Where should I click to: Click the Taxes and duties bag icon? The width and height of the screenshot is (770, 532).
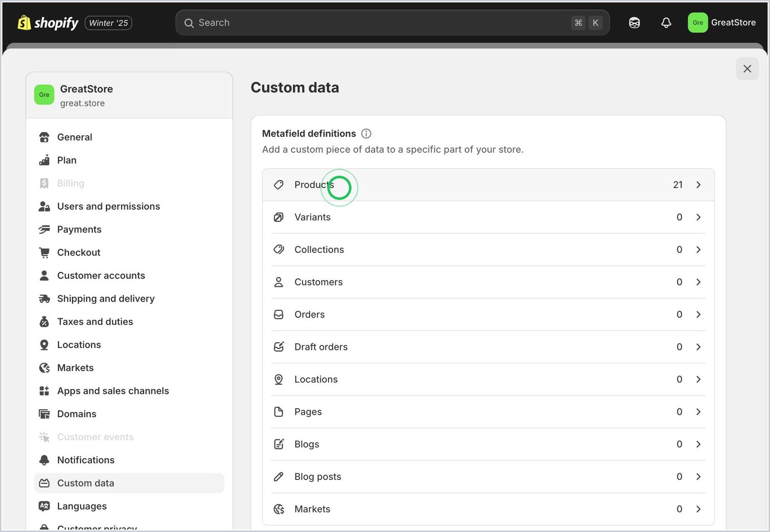[x=44, y=322]
